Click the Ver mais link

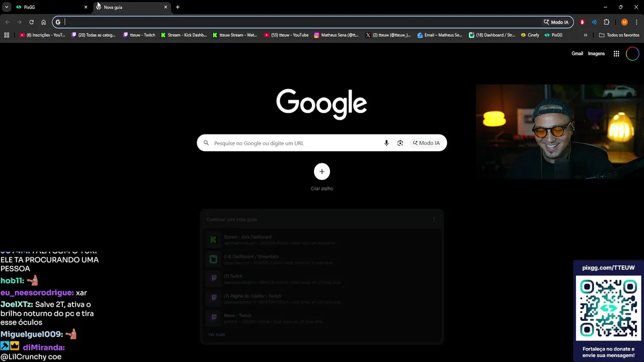(216, 334)
